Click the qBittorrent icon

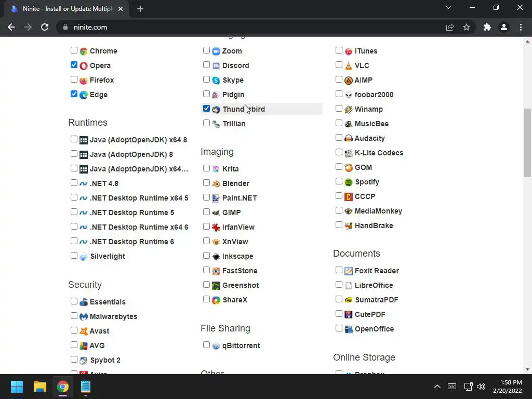[x=216, y=345]
